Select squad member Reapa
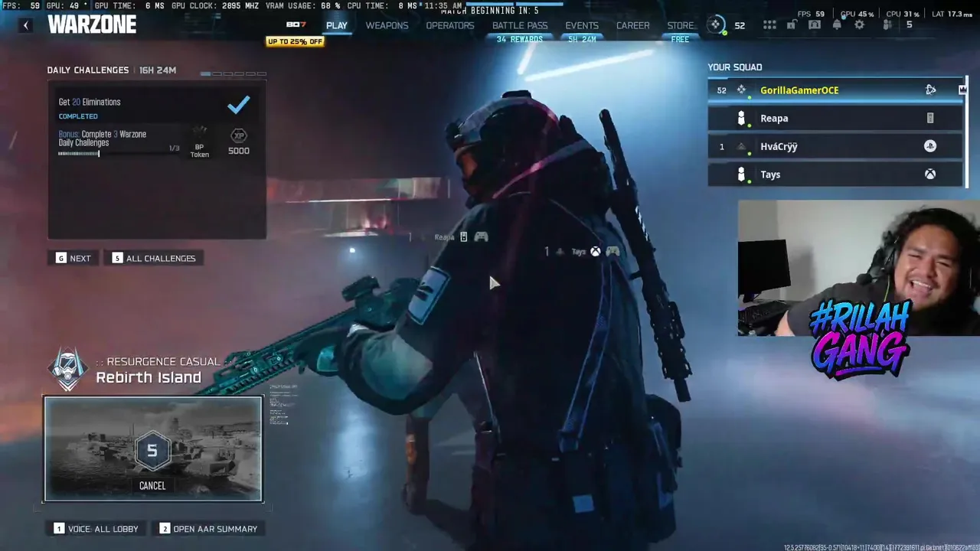980x551 pixels. tap(835, 119)
